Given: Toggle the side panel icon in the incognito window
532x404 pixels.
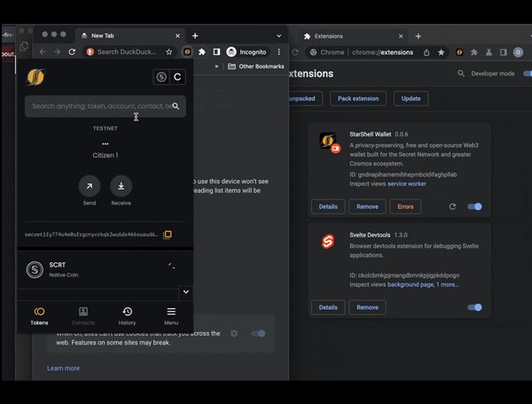Looking at the screenshot, I should (x=216, y=52).
